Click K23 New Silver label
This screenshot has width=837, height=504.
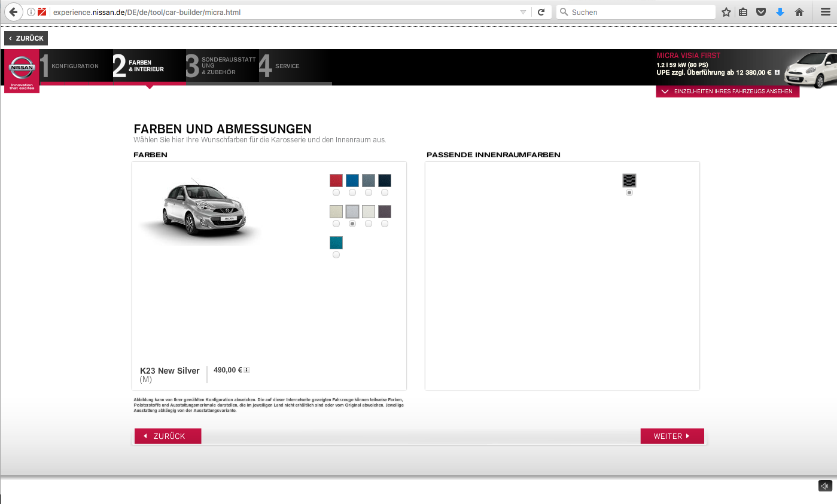[x=170, y=371]
